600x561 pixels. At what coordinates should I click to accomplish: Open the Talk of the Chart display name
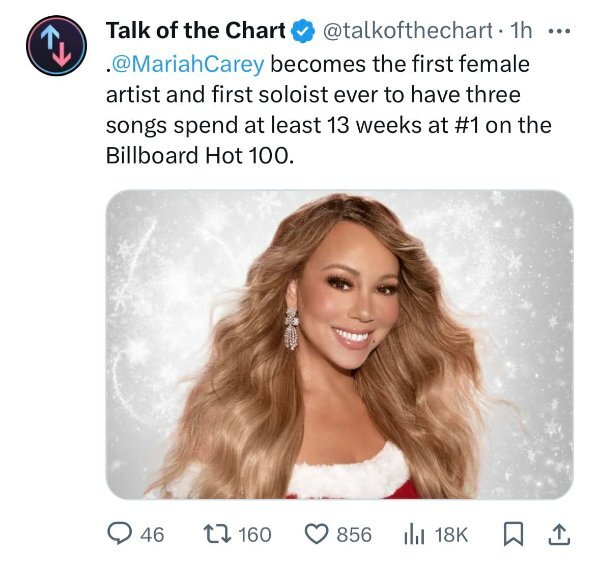195,32
